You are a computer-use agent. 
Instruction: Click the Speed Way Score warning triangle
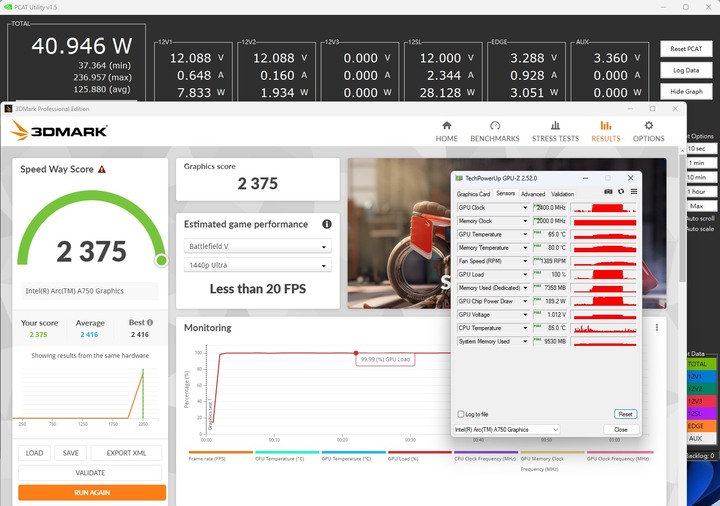tap(102, 169)
